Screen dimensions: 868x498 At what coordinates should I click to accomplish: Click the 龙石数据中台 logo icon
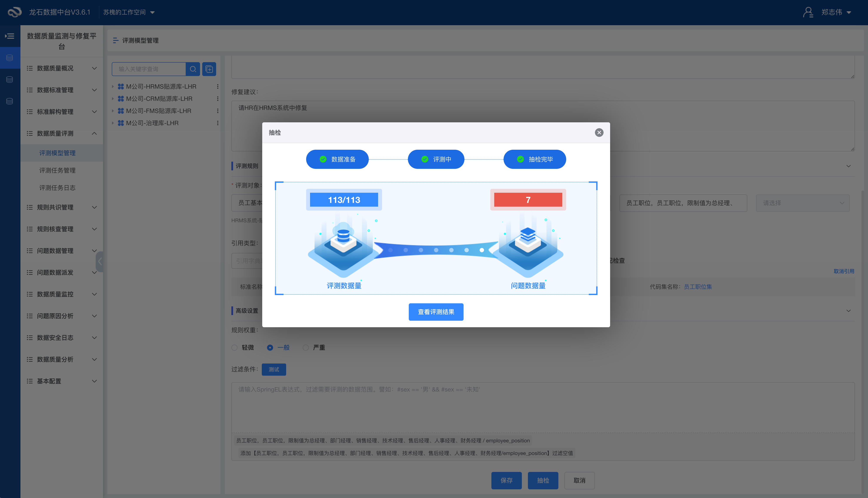[x=14, y=12]
